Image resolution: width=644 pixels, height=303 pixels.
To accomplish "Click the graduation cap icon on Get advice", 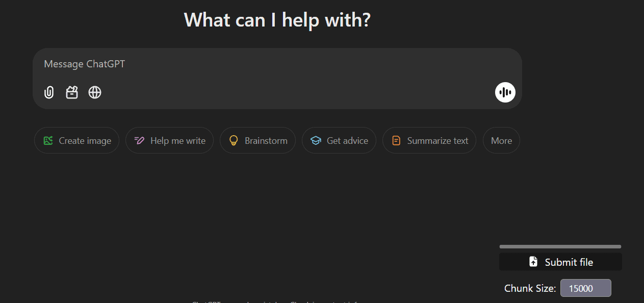I will pos(315,140).
